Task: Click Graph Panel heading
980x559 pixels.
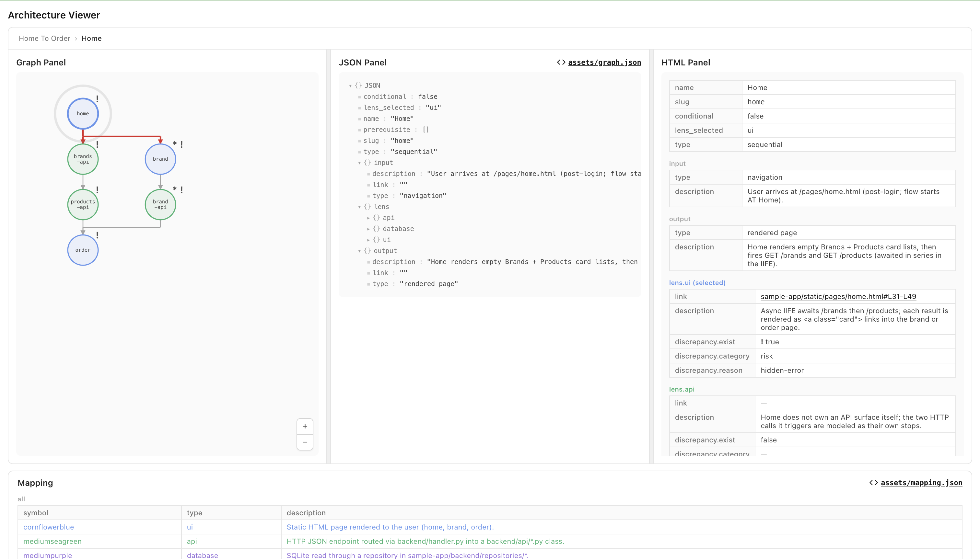Action: click(x=41, y=63)
